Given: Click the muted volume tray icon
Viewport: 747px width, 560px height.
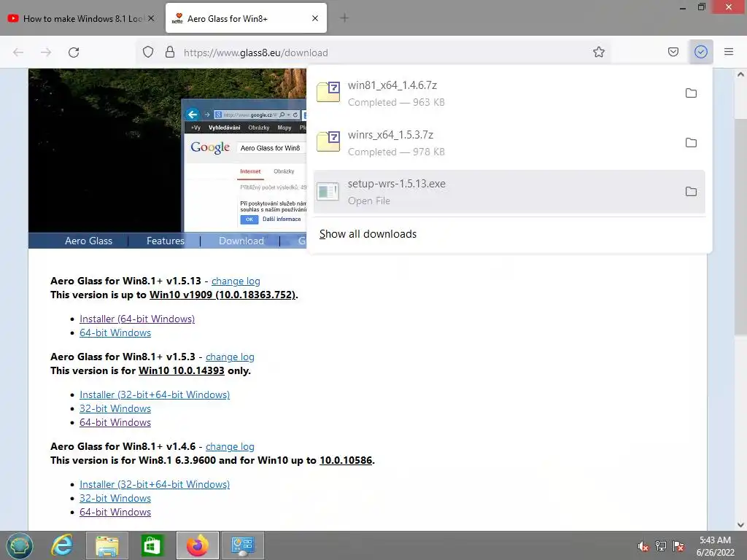Looking at the screenshot, I should pos(643,546).
